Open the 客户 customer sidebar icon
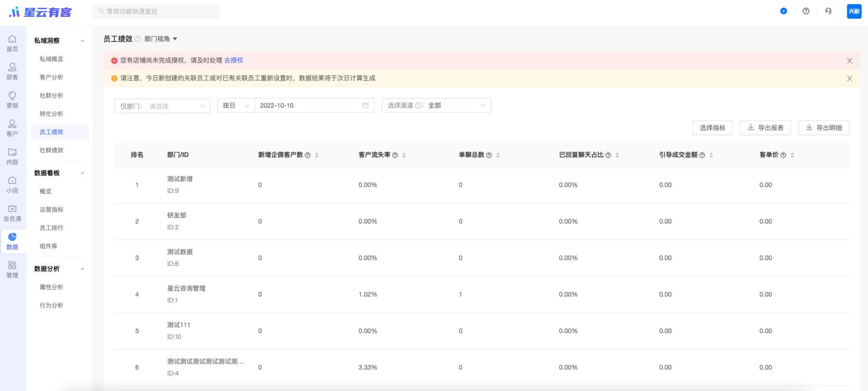 [13, 128]
